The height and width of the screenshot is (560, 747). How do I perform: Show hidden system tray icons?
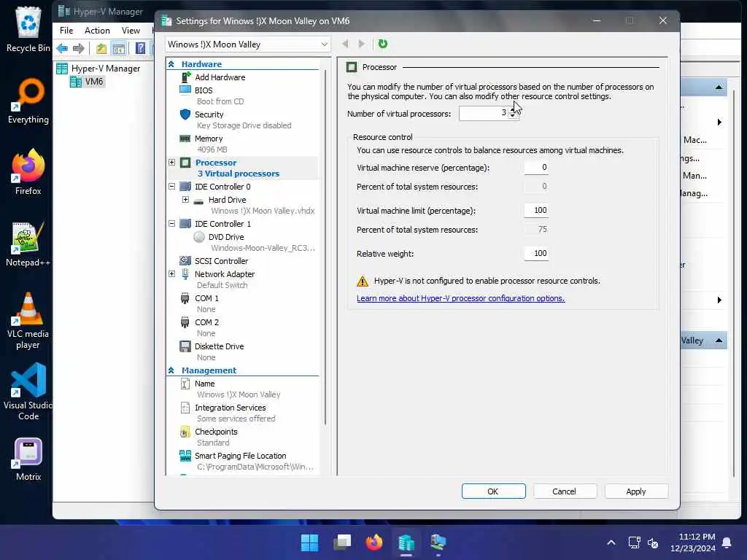coord(611,542)
